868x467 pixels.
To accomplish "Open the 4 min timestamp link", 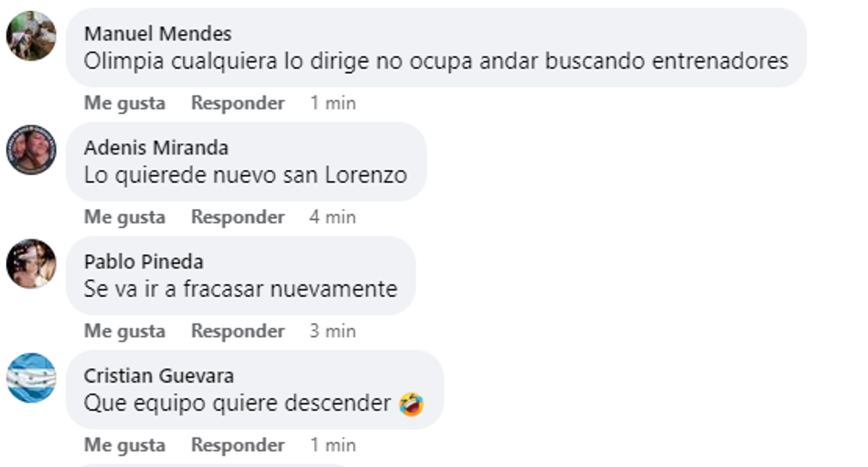I will tap(333, 218).
